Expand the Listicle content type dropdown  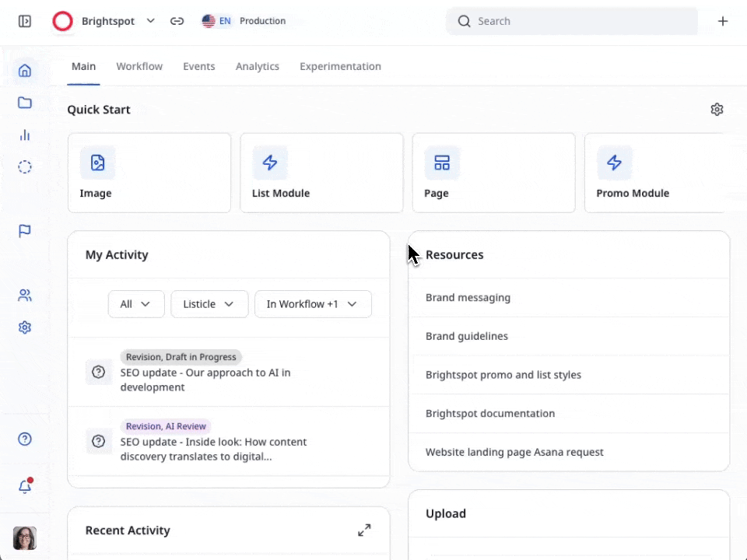click(209, 304)
